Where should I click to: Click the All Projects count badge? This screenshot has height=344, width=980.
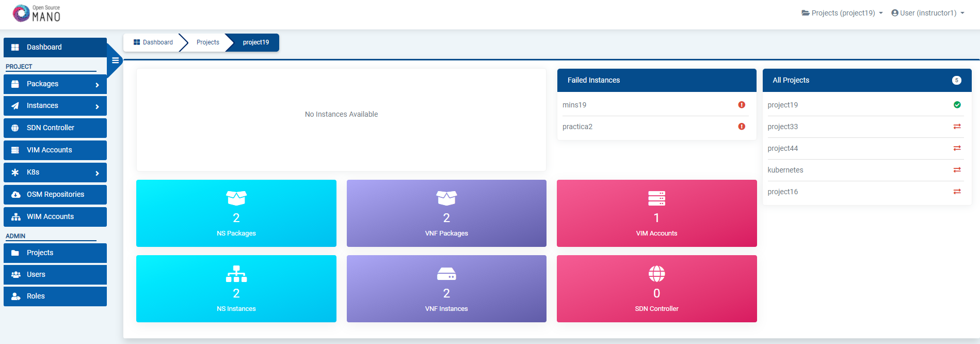coord(956,80)
